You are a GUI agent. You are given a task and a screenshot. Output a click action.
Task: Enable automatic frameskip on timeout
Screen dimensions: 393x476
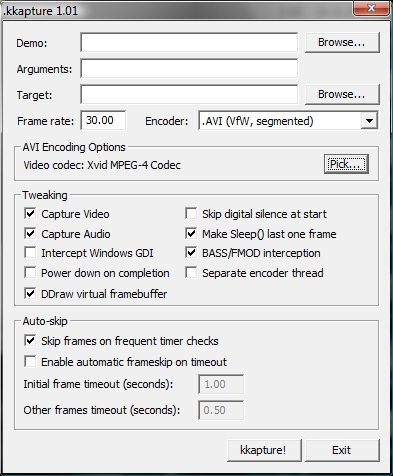click(x=30, y=361)
